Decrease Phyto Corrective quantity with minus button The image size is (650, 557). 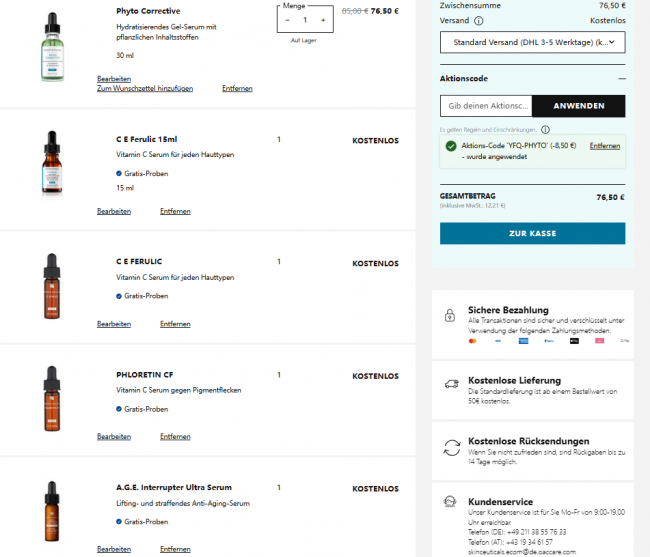[x=288, y=20]
